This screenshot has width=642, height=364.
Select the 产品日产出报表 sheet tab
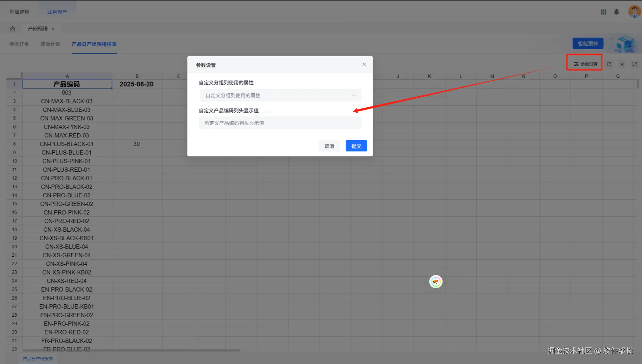coord(38,359)
